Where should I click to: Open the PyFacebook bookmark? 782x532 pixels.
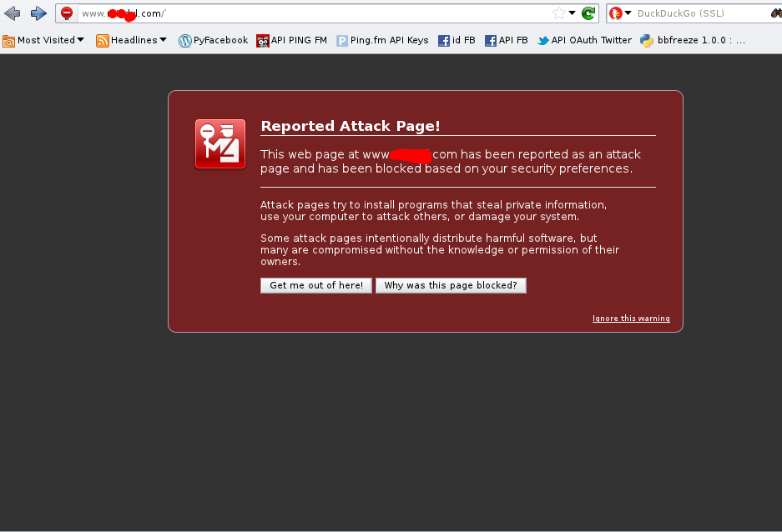point(213,39)
